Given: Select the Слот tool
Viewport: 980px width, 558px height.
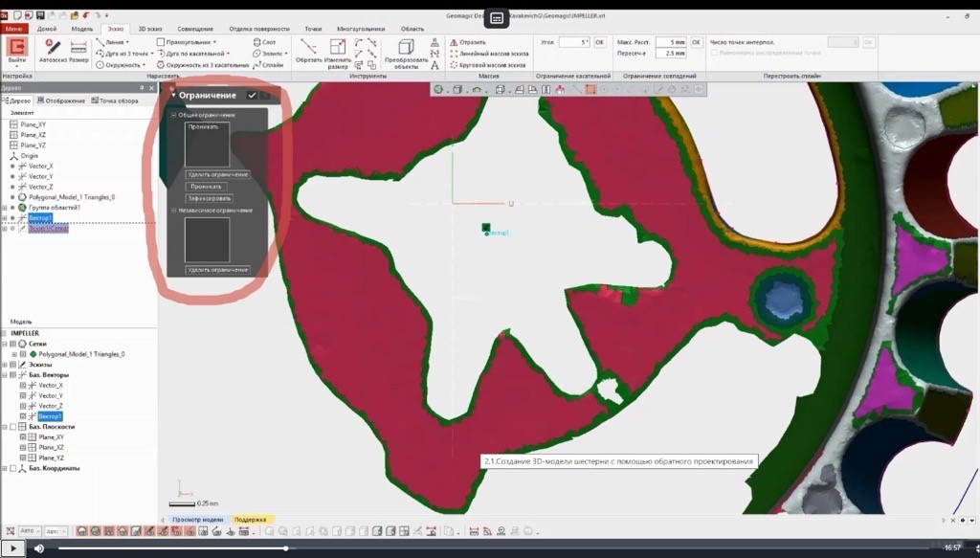Looking at the screenshot, I should [264, 42].
